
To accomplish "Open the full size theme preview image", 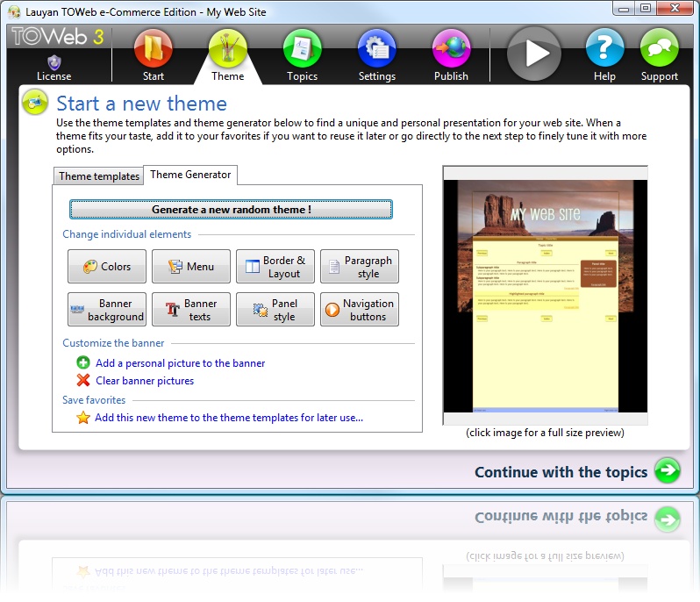I will coord(545,296).
